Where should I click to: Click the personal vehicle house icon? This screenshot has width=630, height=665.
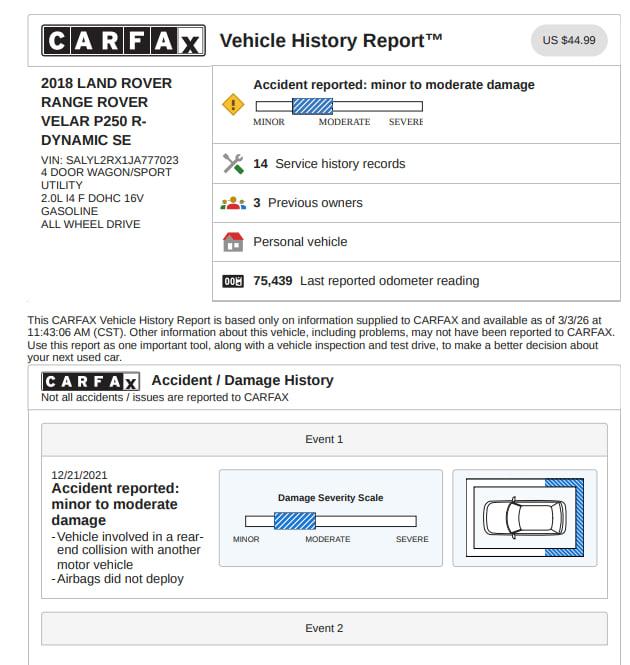[x=232, y=242]
